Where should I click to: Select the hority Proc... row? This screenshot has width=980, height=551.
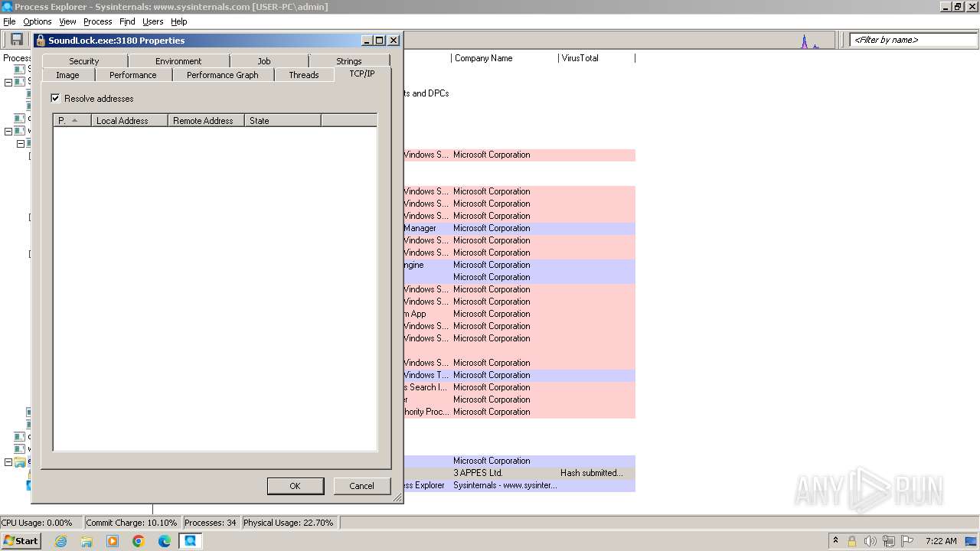pyautogui.click(x=519, y=412)
